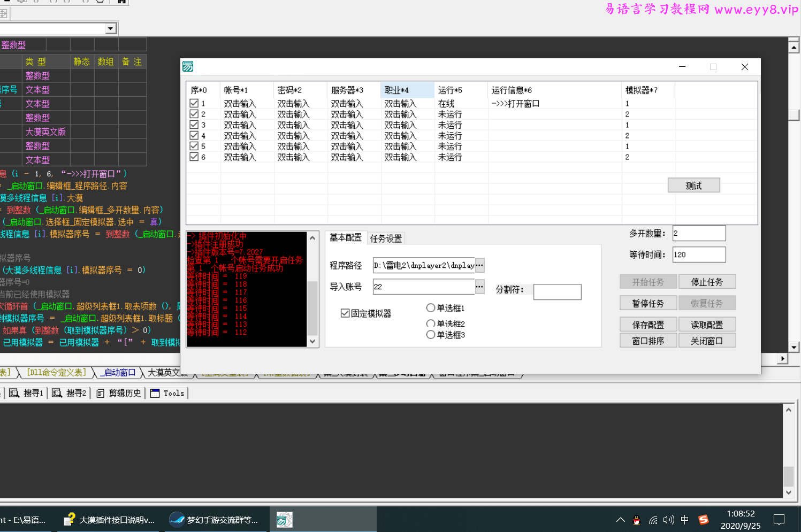Click the 程序路径 input field
This screenshot has width=801, height=532.
tap(424, 265)
